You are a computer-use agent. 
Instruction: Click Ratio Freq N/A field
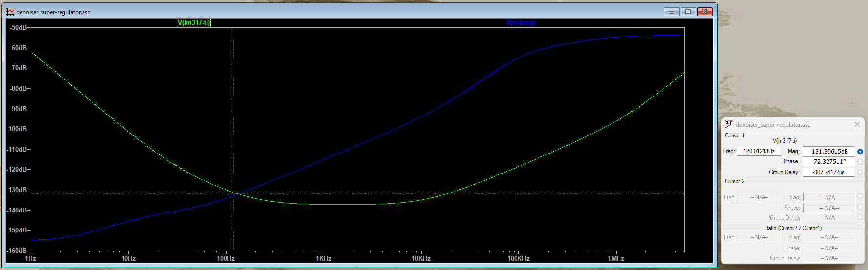coord(759,237)
